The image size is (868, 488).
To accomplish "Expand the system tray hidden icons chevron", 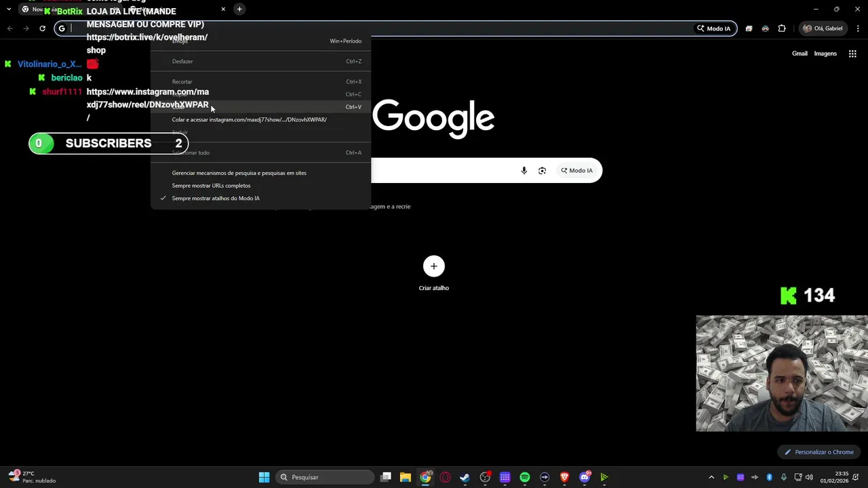I will 711,477.
